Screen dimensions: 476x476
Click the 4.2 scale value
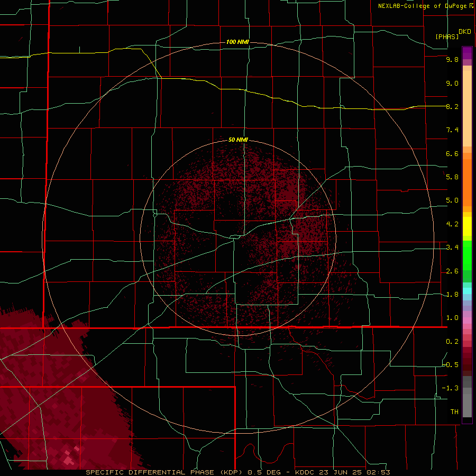(452, 224)
